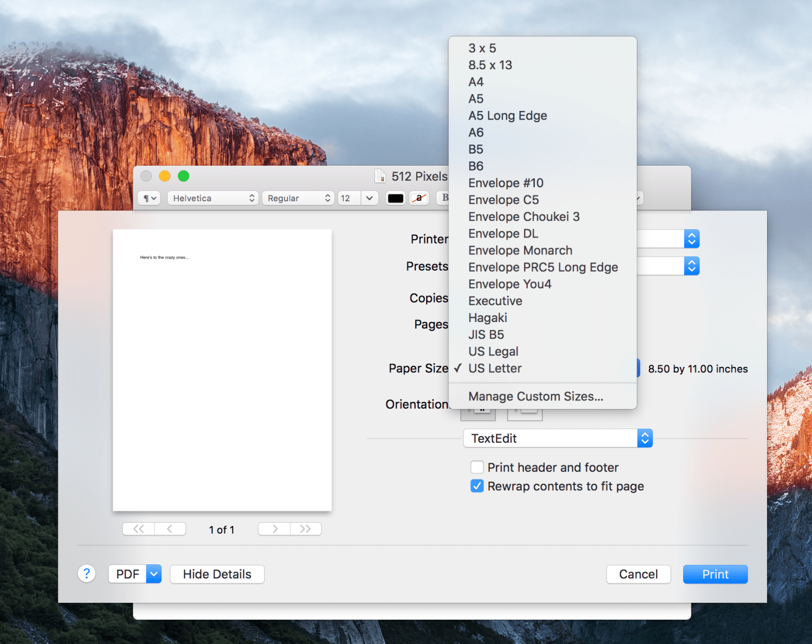This screenshot has height=644, width=812.
Task: Click the PDF button
Action: coord(128,574)
